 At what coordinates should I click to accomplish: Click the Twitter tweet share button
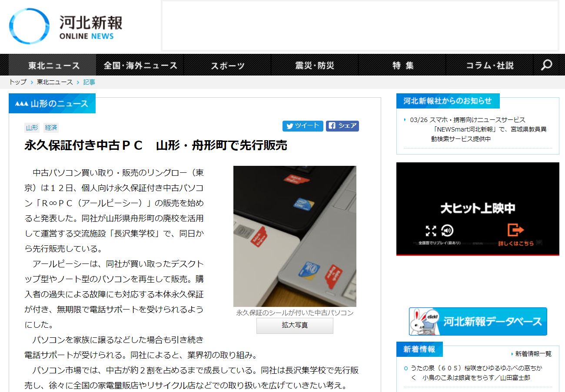tap(302, 126)
